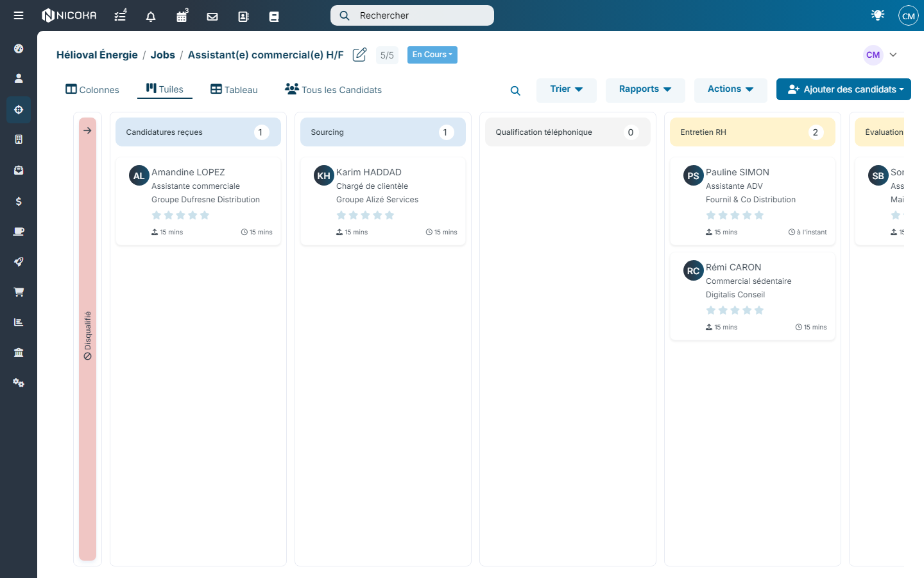Open the hamburger navigation menu
The height and width of the screenshot is (578, 924).
point(19,15)
